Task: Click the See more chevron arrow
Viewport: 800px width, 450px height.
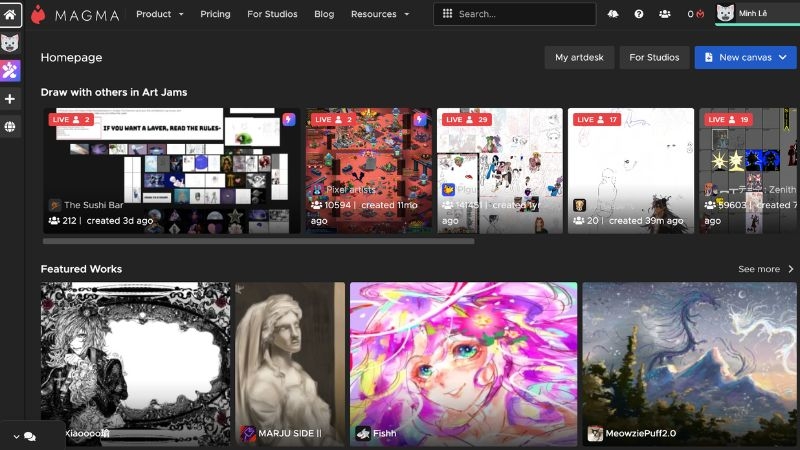Action: (x=791, y=269)
